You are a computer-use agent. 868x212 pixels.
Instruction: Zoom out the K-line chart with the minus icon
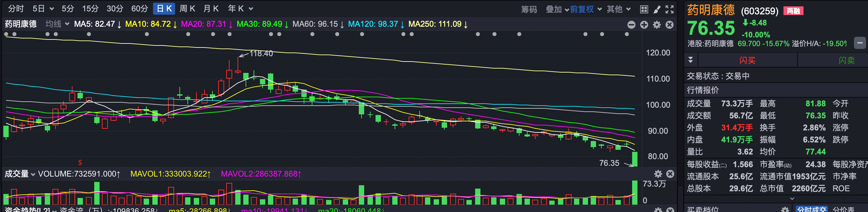(x=631, y=25)
